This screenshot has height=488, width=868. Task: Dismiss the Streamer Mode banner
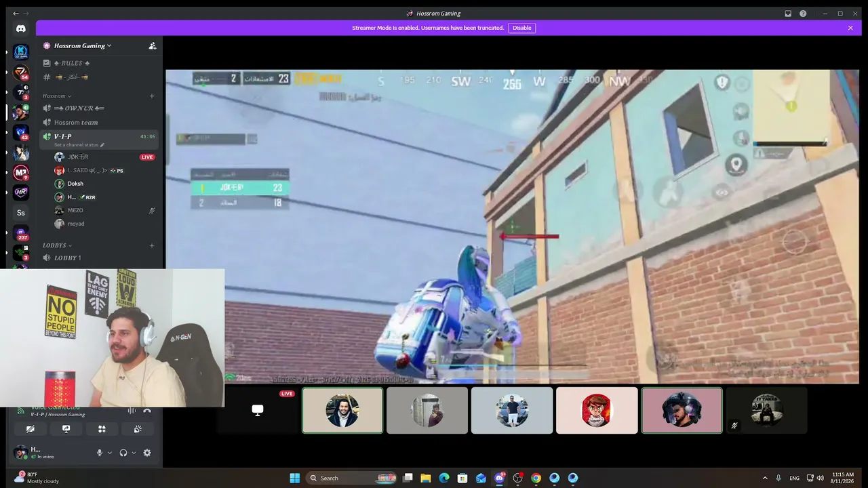point(850,28)
